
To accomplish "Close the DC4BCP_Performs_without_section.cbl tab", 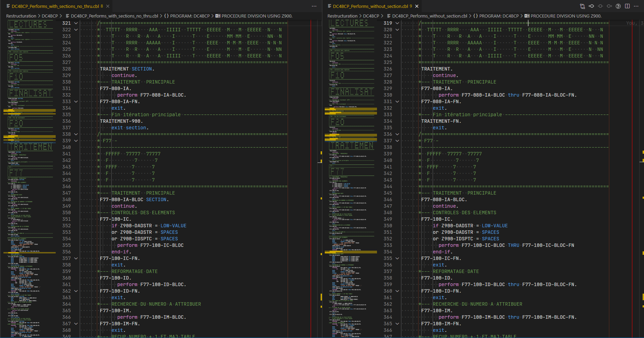I will (417, 6).
